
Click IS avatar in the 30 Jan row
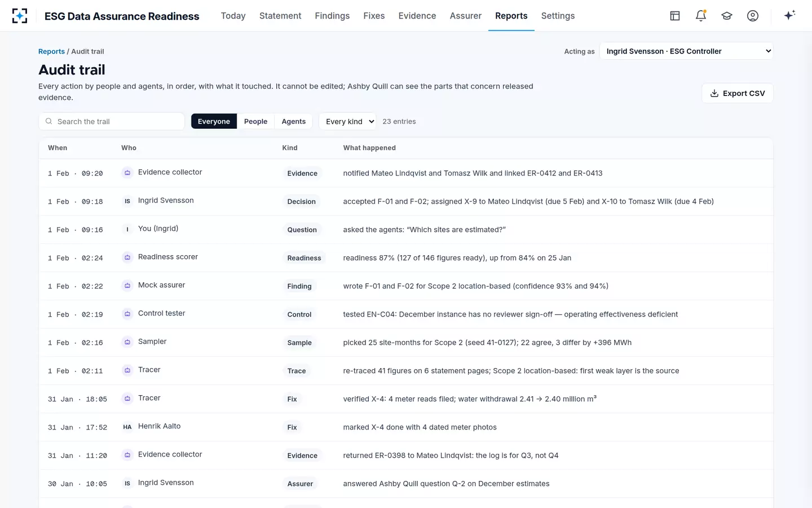127,483
